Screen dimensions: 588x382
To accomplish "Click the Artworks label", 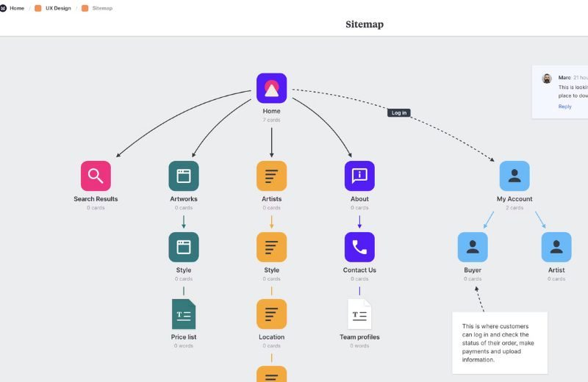I will click(x=184, y=198).
